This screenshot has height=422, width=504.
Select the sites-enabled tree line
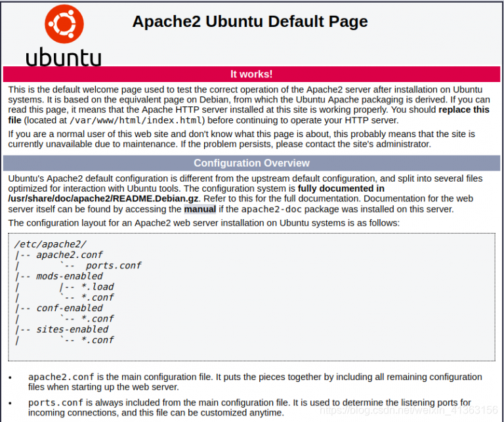(x=62, y=329)
